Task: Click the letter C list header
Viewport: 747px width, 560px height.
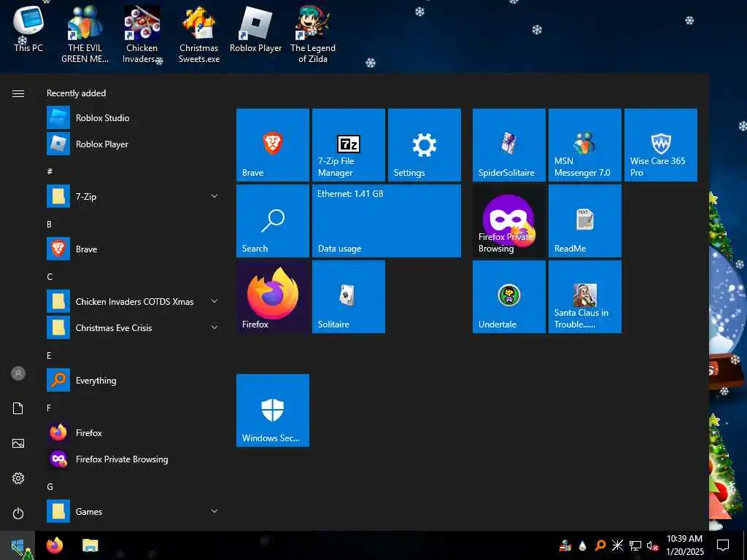Action: pos(50,276)
